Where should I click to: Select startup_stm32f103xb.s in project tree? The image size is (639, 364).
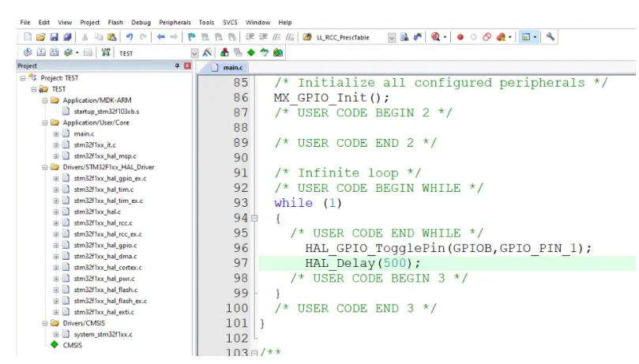click(x=107, y=111)
